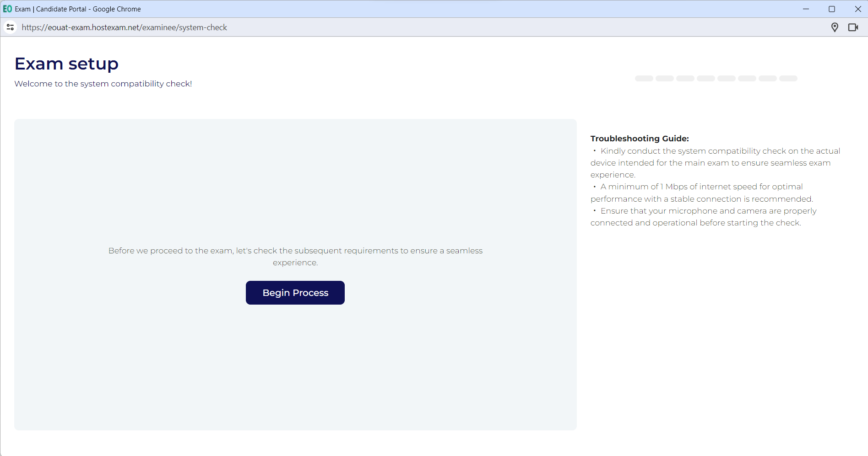Click the Begin Process button
This screenshot has height=456, width=868.
[x=295, y=293]
